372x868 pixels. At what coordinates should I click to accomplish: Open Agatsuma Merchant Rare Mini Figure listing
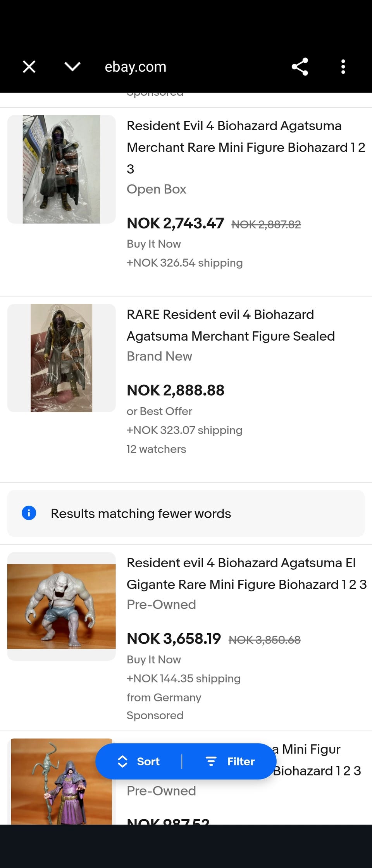[x=246, y=147]
